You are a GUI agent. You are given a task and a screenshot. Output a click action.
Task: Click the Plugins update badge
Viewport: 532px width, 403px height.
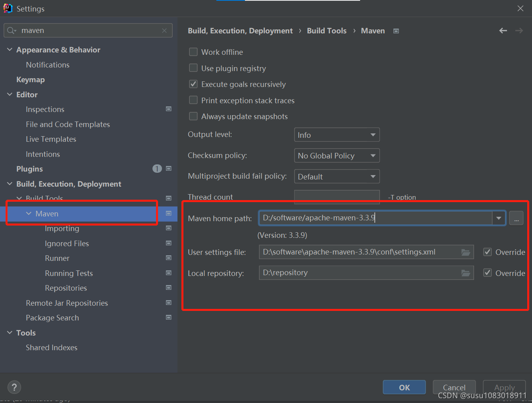click(157, 169)
